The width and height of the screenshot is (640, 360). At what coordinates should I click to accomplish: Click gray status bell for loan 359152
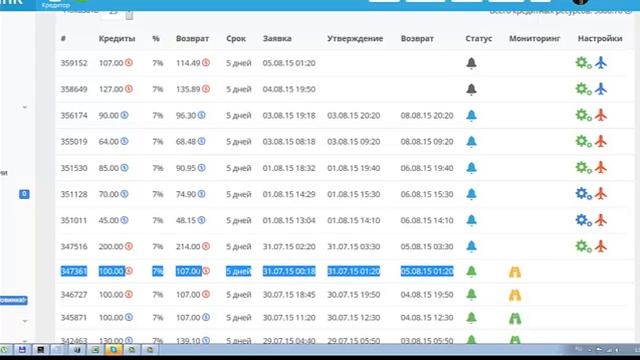(x=471, y=63)
